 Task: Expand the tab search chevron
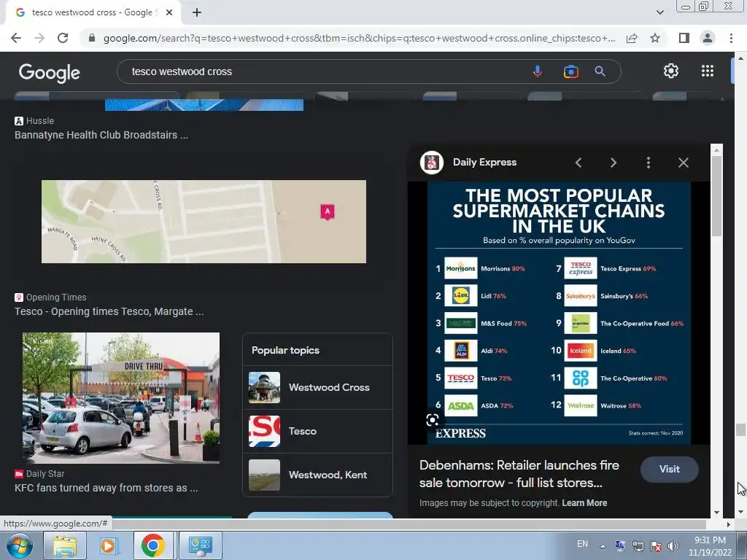[x=659, y=12]
